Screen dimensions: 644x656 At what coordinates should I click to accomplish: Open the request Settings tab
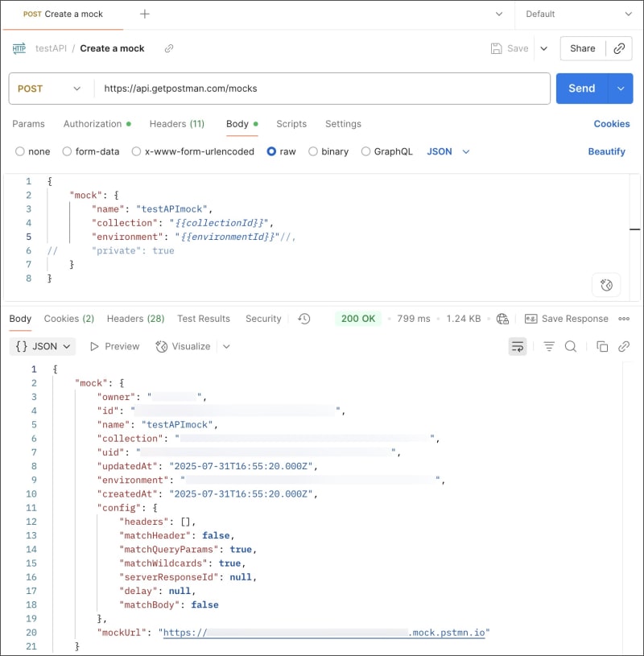pyautogui.click(x=343, y=124)
